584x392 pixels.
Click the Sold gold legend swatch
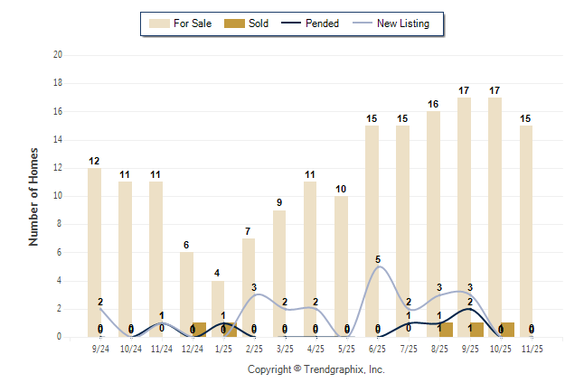(232, 23)
